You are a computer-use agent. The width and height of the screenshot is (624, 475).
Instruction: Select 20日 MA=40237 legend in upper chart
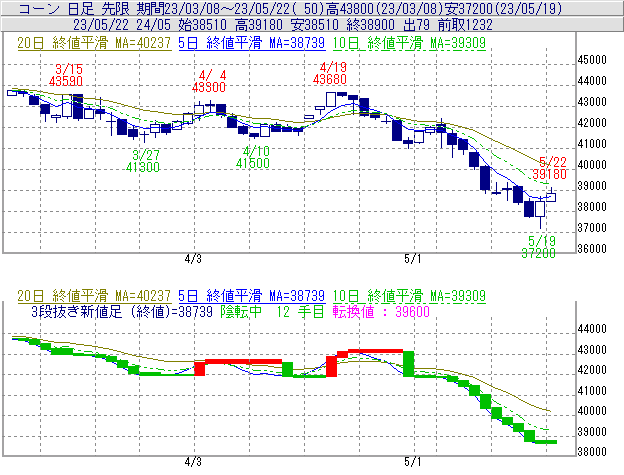[x=94, y=43]
